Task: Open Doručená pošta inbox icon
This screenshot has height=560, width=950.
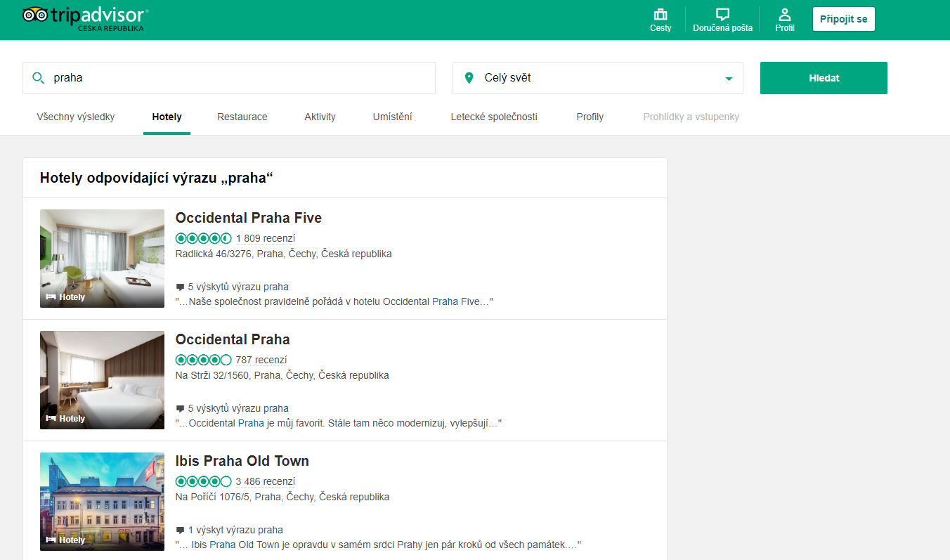Action: [722, 14]
